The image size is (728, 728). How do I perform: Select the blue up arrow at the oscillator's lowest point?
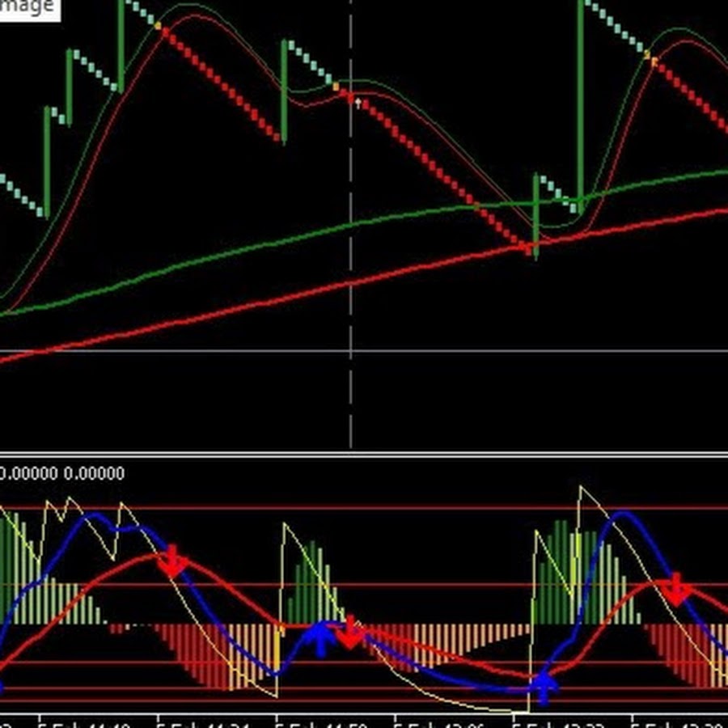[544, 687]
